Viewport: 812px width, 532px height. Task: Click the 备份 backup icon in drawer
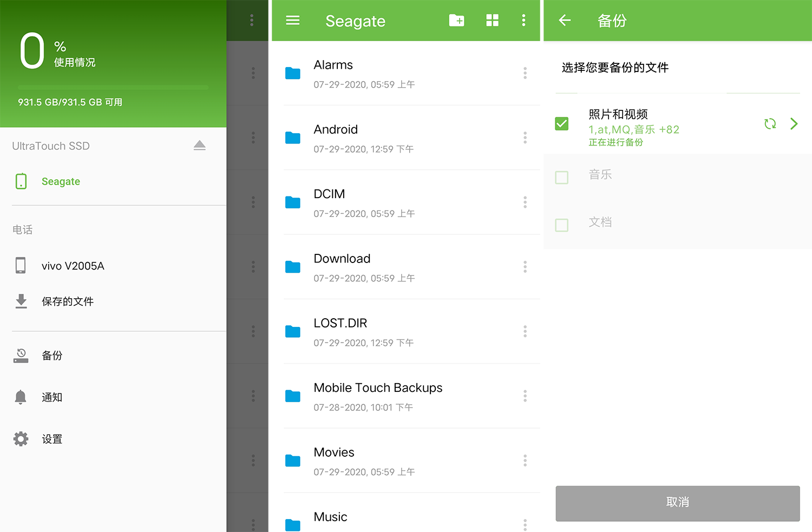(x=21, y=356)
